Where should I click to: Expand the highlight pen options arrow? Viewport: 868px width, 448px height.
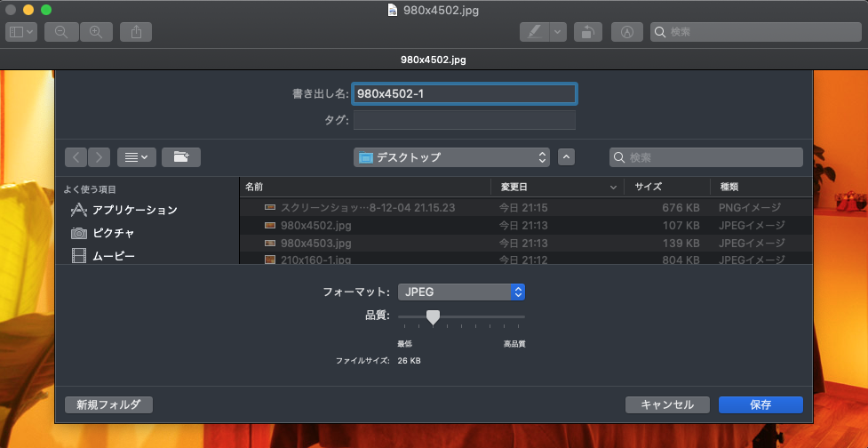coord(557,32)
